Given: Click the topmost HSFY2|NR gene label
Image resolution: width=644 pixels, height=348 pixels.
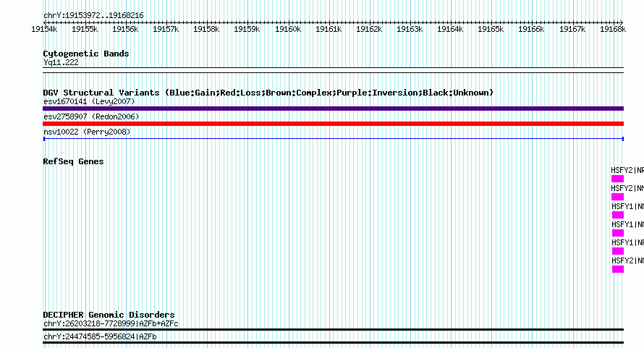Looking at the screenshot, I should 627,170.
